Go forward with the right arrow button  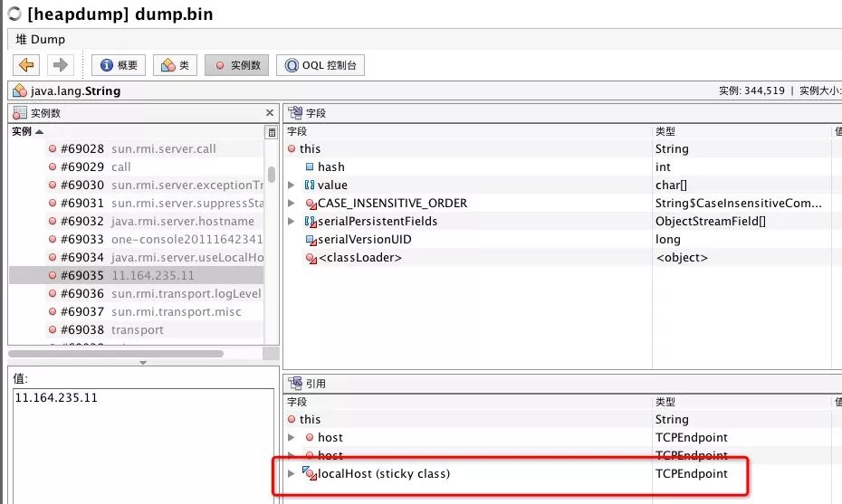coord(60,65)
